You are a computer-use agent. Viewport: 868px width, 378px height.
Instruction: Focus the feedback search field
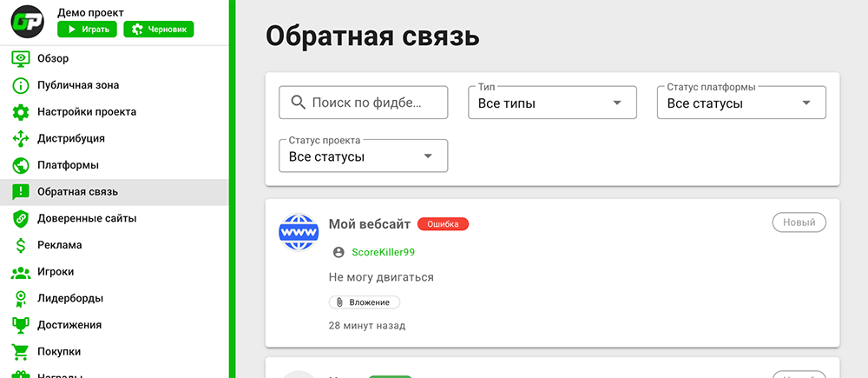[364, 103]
